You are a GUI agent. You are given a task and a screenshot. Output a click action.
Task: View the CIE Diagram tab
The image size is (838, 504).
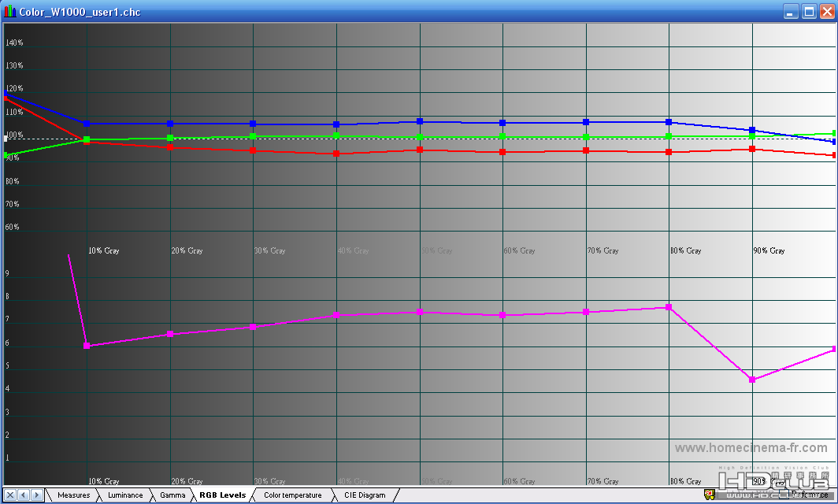point(365,495)
